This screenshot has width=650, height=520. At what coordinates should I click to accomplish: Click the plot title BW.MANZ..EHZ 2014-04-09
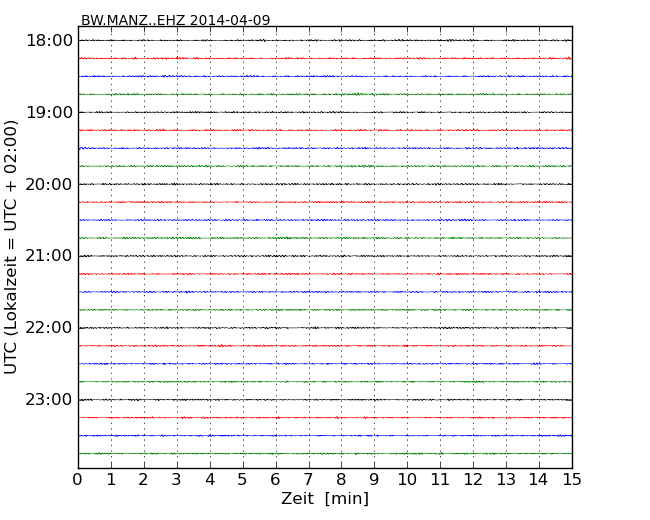(175, 20)
